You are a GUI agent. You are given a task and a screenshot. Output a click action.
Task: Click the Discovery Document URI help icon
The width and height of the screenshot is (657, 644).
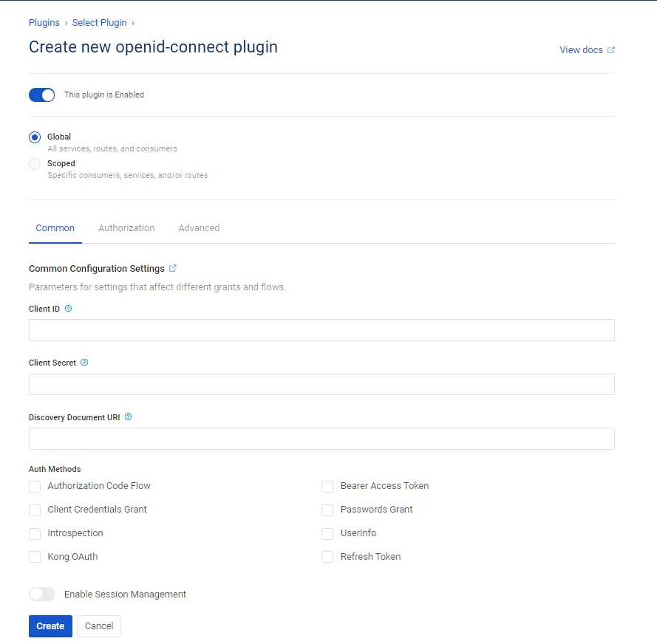coord(128,417)
